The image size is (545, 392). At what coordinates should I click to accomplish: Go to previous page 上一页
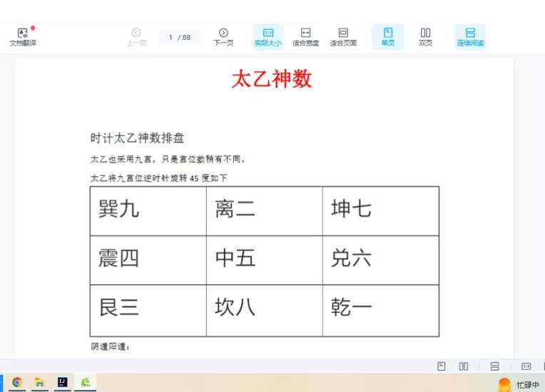[136, 37]
